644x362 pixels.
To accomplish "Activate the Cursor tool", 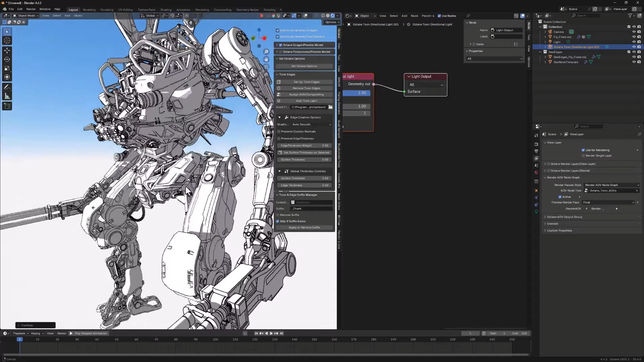I will click(x=7, y=41).
